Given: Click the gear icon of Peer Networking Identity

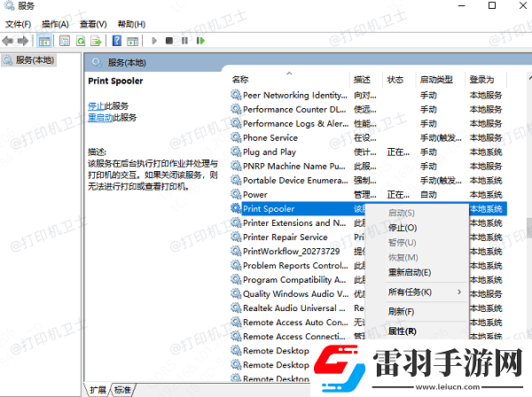Looking at the screenshot, I should [x=236, y=95].
